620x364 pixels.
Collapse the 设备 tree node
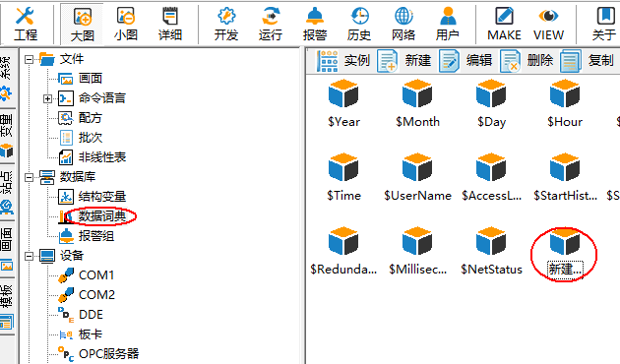click(29, 256)
